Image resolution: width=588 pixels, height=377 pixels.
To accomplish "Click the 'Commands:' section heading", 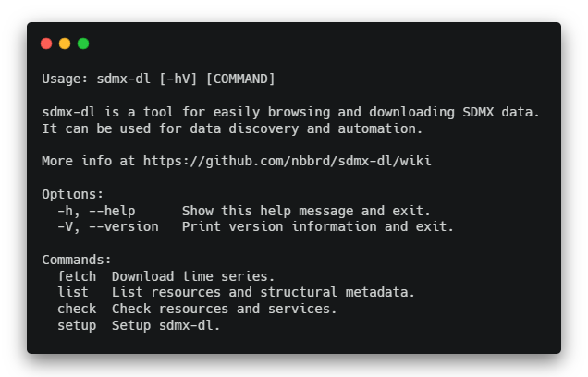I will coord(77,260).
